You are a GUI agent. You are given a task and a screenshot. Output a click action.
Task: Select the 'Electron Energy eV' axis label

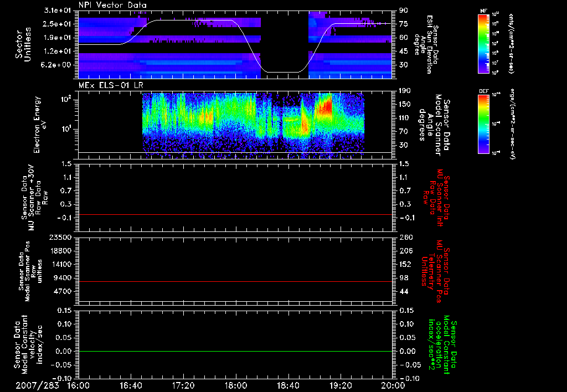point(40,125)
